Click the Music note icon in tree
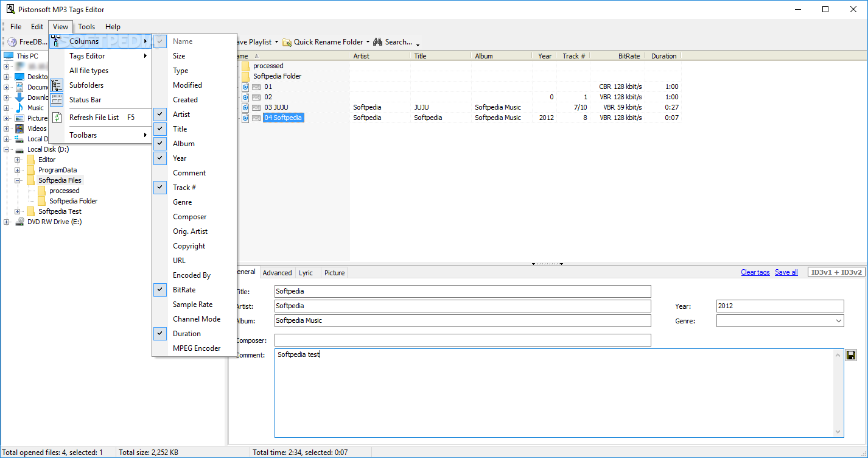Viewport: 868px width, 458px height. pyautogui.click(x=19, y=108)
